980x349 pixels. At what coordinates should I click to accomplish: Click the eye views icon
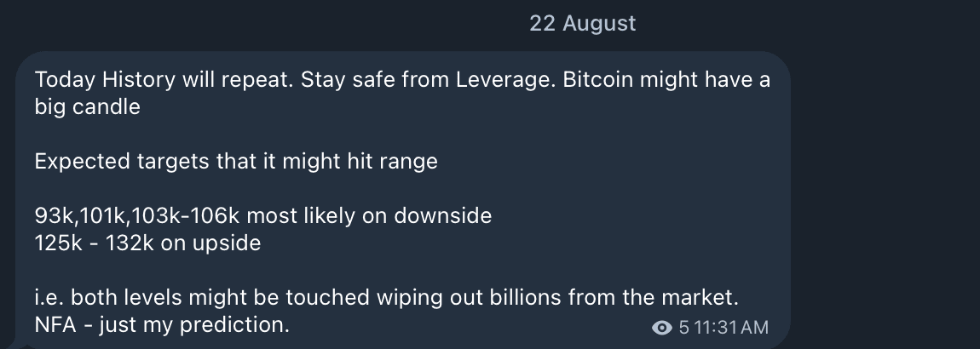tap(662, 327)
